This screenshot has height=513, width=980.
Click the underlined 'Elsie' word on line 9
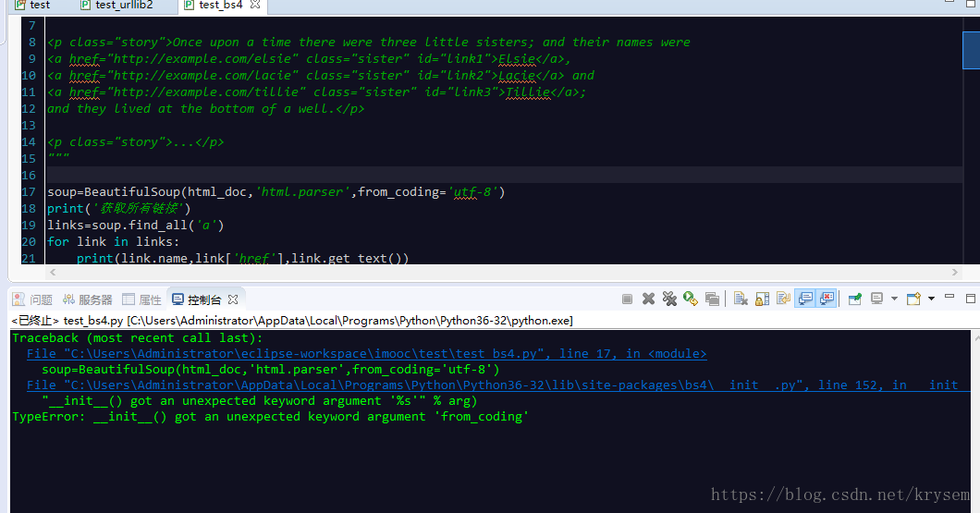click(517, 59)
